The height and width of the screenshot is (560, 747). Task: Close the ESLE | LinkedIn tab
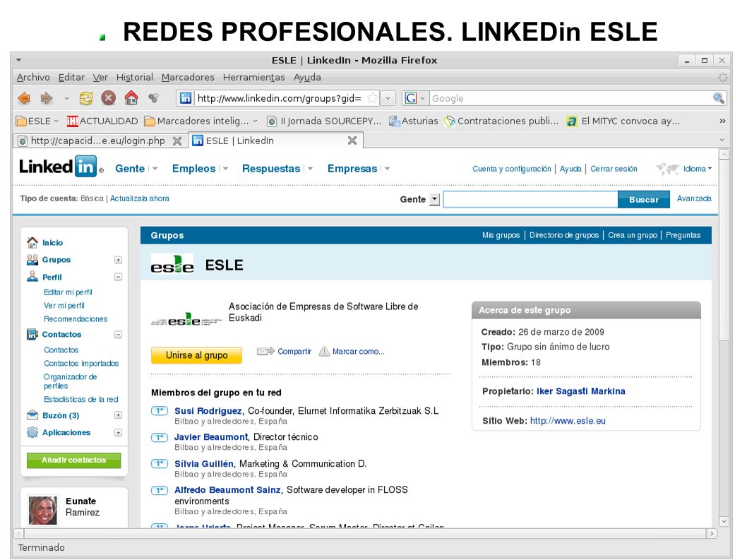[x=352, y=140]
